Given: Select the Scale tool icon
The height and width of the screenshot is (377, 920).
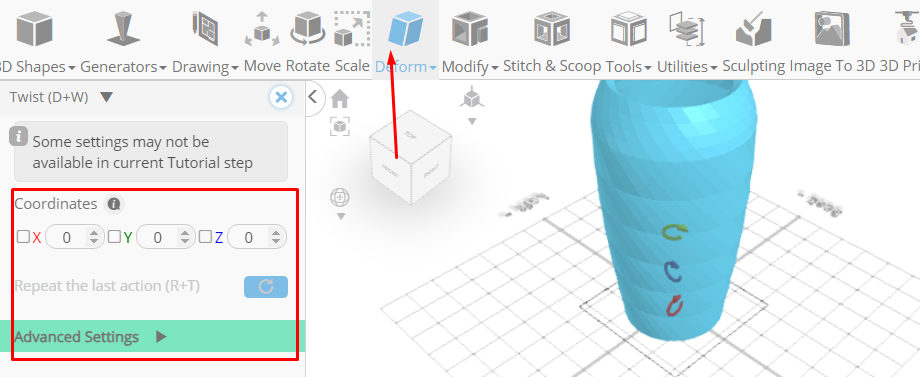Looking at the screenshot, I should point(352,28).
